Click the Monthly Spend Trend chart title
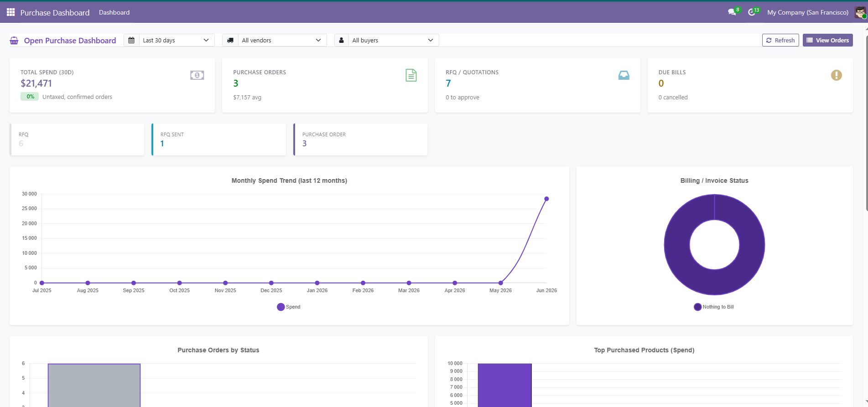 pyautogui.click(x=289, y=180)
